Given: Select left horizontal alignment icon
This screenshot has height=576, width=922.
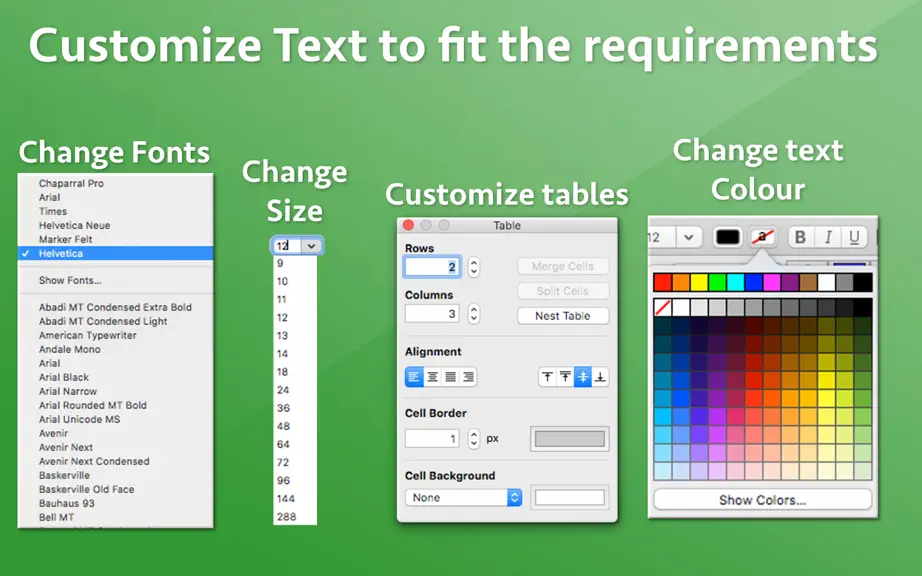Looking at the screenshot, I should point(414,377).
